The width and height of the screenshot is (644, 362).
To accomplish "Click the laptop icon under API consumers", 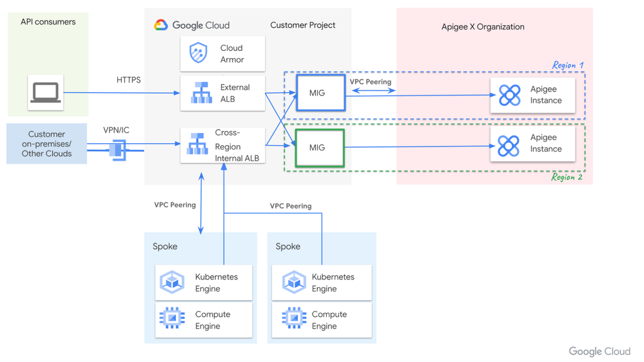I will tap(46, 93).
